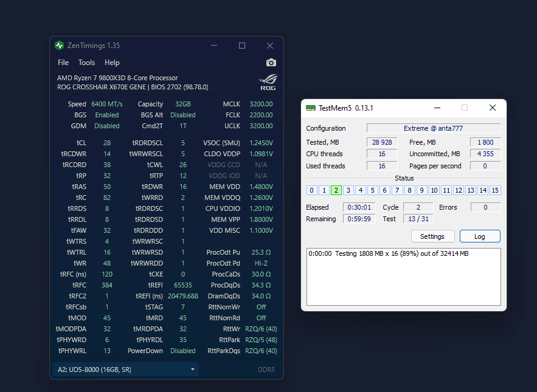Select thread status box 4
537x392 pixels.
click(361, 190)
